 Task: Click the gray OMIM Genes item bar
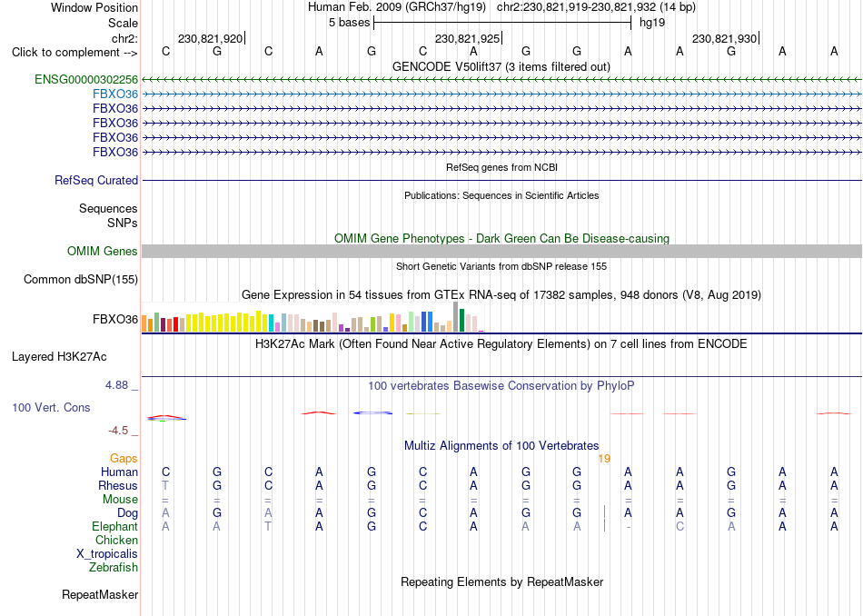point(501,251)
